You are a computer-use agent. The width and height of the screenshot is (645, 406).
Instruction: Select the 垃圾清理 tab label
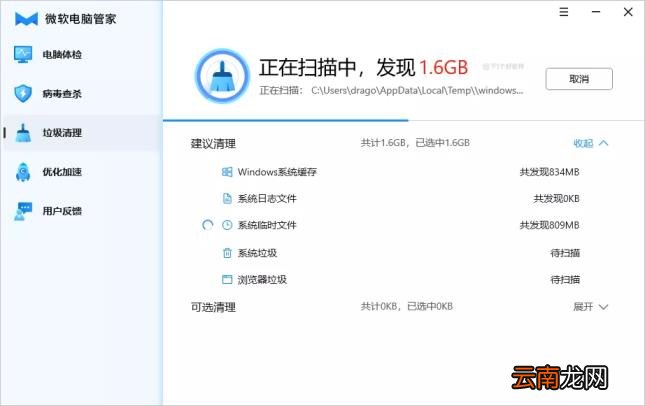click(x=62, y=133)
